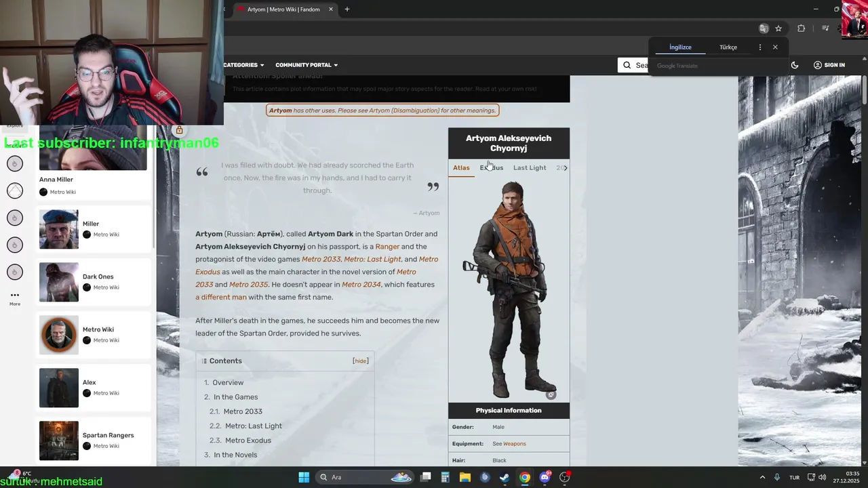Click the Artyom character portrait image

(x=509, y=290)
